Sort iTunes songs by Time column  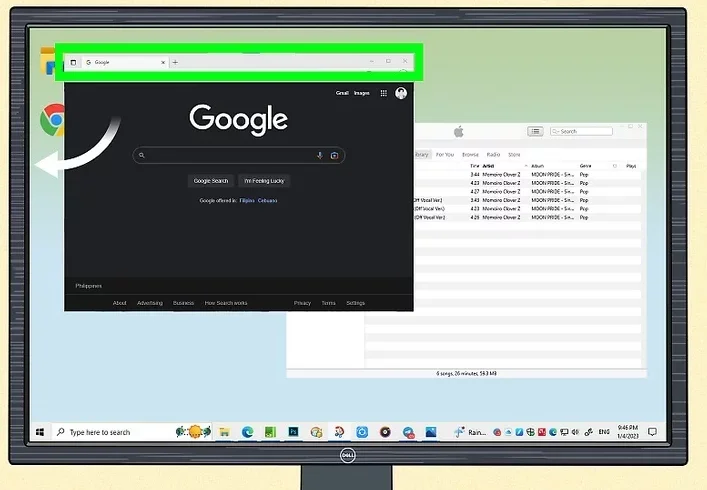[x=475, y=166]
